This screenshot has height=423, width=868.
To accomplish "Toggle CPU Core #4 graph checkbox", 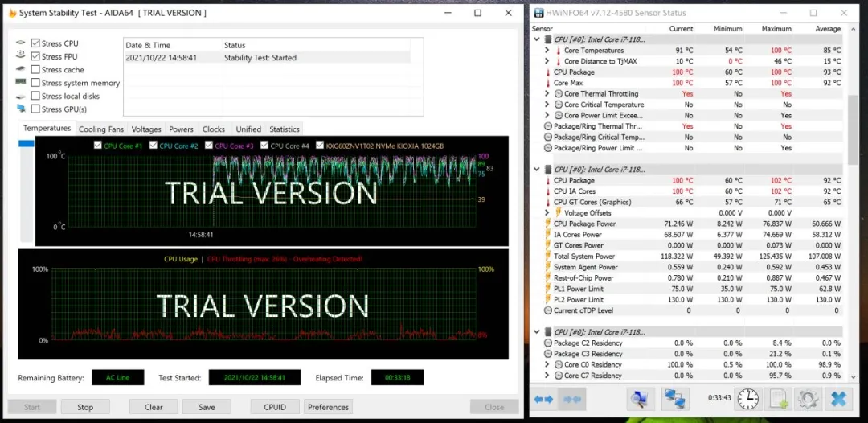I will point(264,146).
